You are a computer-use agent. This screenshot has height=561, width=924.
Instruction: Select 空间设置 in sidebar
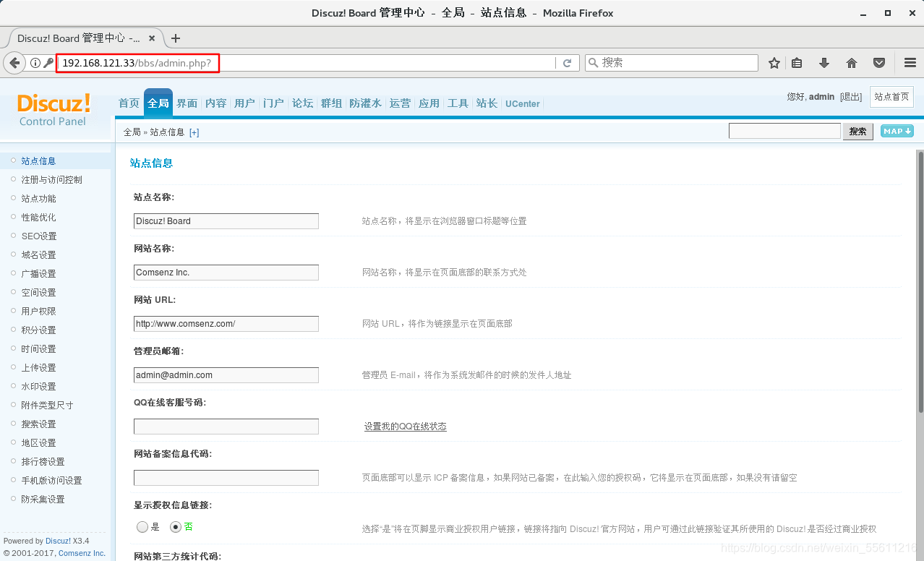click(x=39, y=293)
